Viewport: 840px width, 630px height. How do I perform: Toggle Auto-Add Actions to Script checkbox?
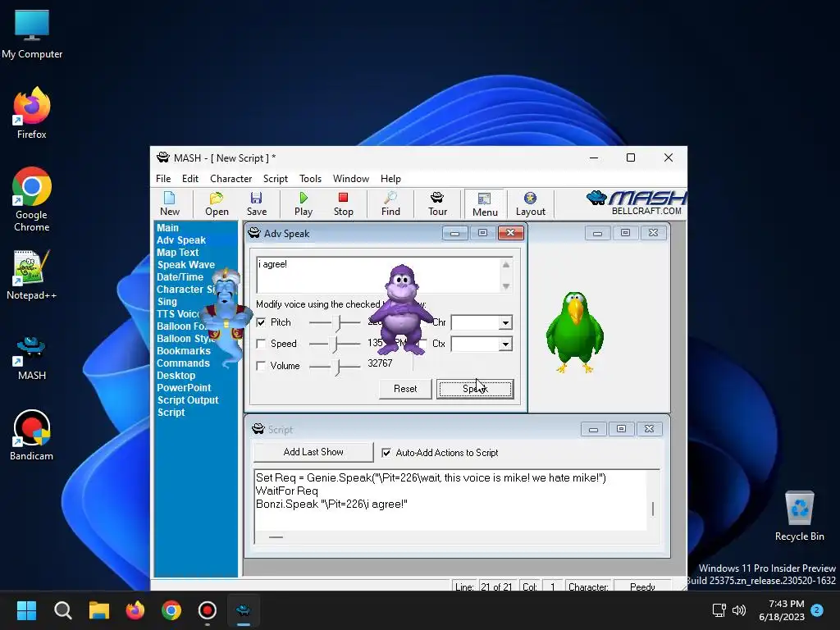click(386, 453)
